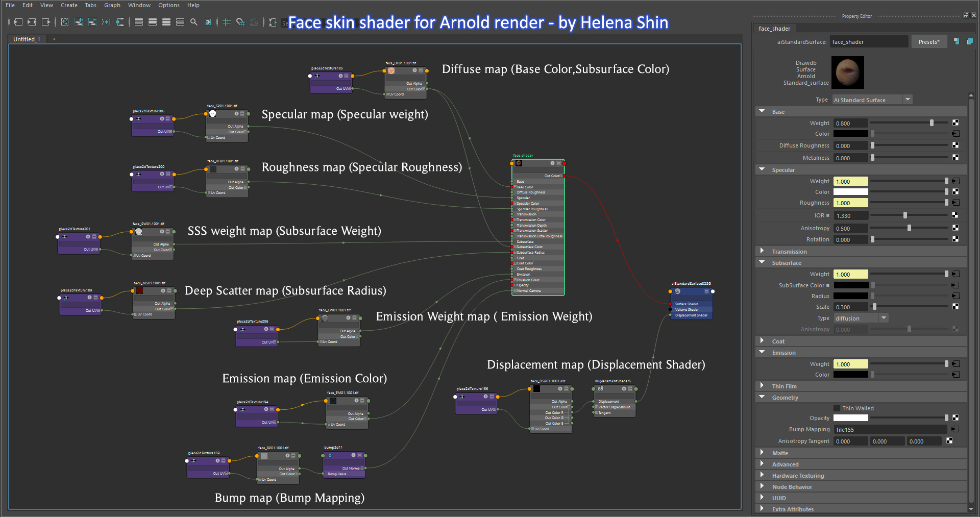Click the magnifier filter search icon
The height and width of the screenshot is (517, 980).
click(194, 22)
